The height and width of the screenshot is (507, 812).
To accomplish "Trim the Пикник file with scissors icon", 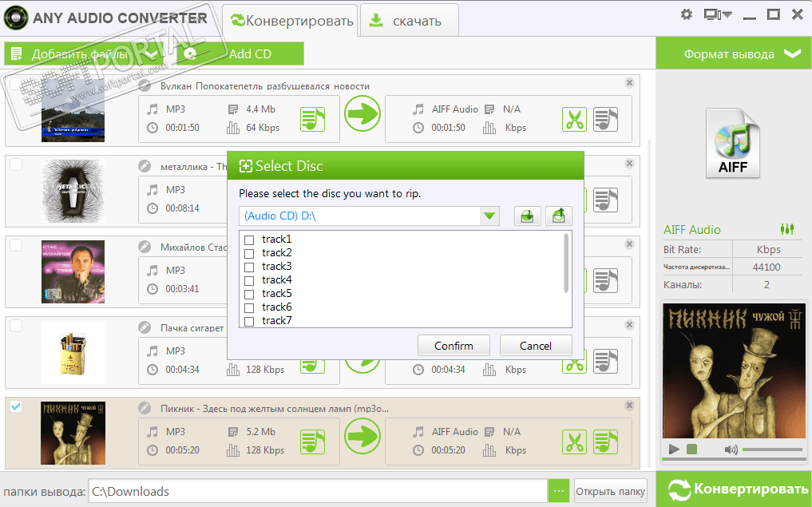I will point(574,442).
